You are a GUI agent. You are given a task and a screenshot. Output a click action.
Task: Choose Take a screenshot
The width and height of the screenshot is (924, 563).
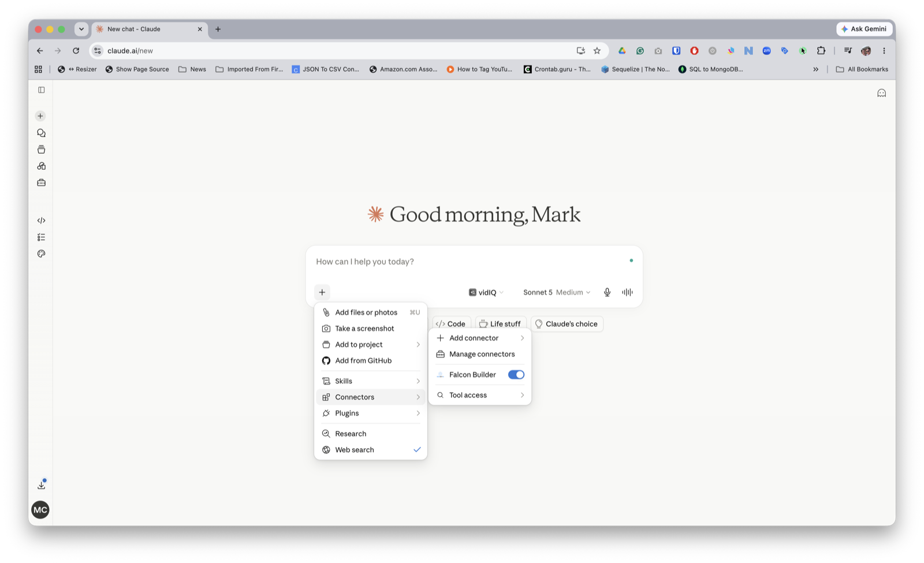[371, 329]
